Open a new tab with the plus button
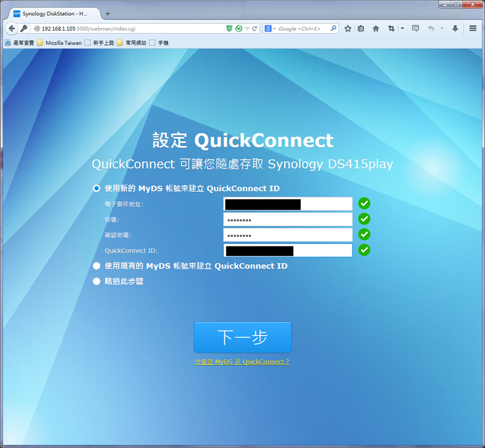This screenshot has height=448, width=485. click(x=107, y=13)
